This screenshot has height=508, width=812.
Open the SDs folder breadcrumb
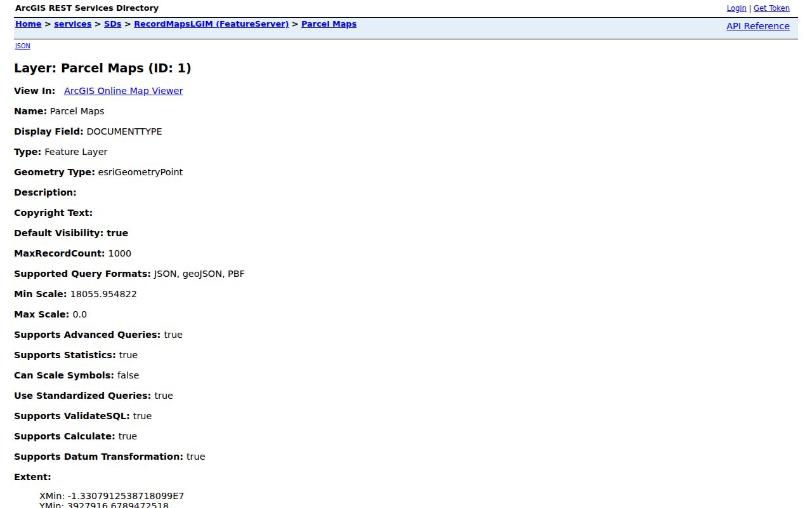point(112,24)
